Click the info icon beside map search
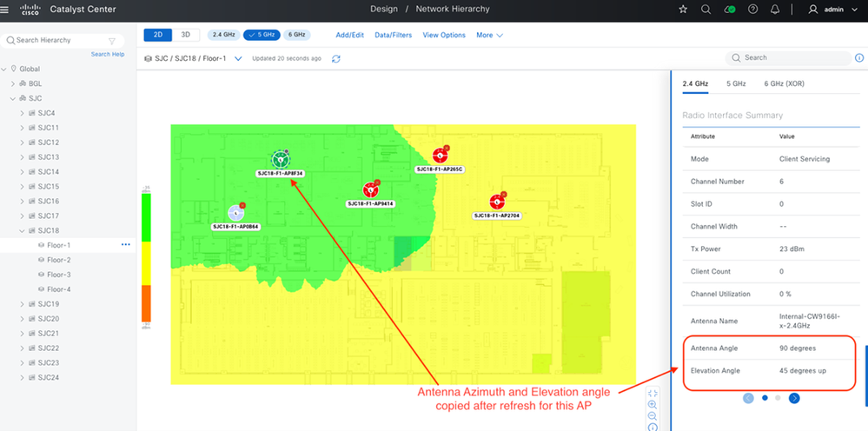868x431 pixels. point(859,57)
